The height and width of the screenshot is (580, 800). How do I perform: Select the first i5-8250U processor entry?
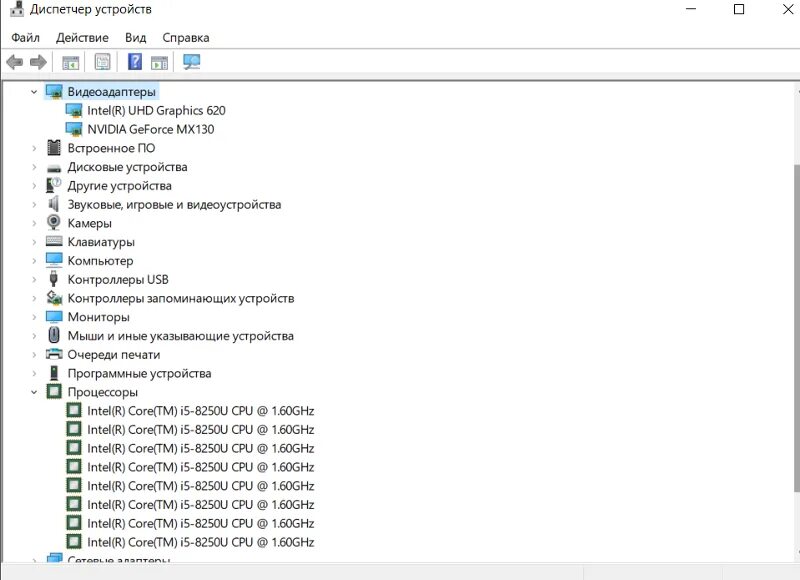click(x=201, y=411)
